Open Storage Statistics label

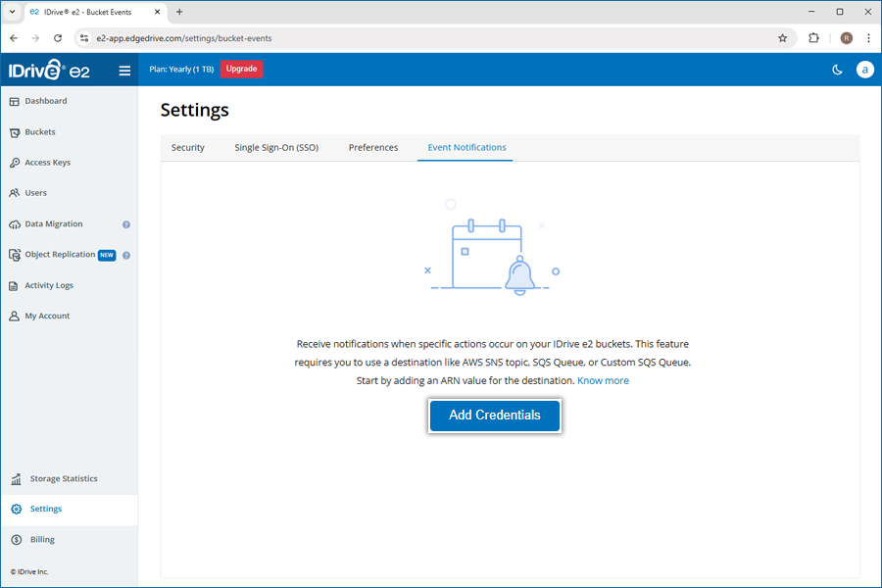tap(64, 479)
